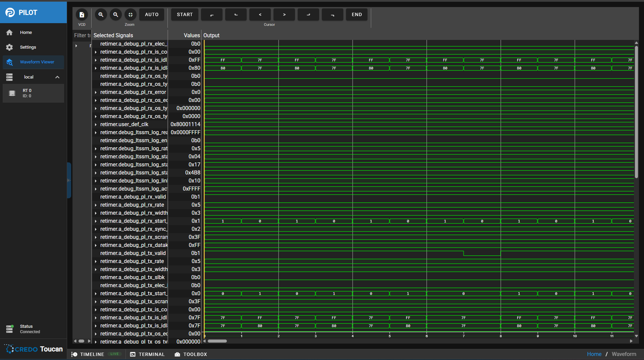
Task: Switch to the TIMELINE tab
Action: tap(88, 354)
